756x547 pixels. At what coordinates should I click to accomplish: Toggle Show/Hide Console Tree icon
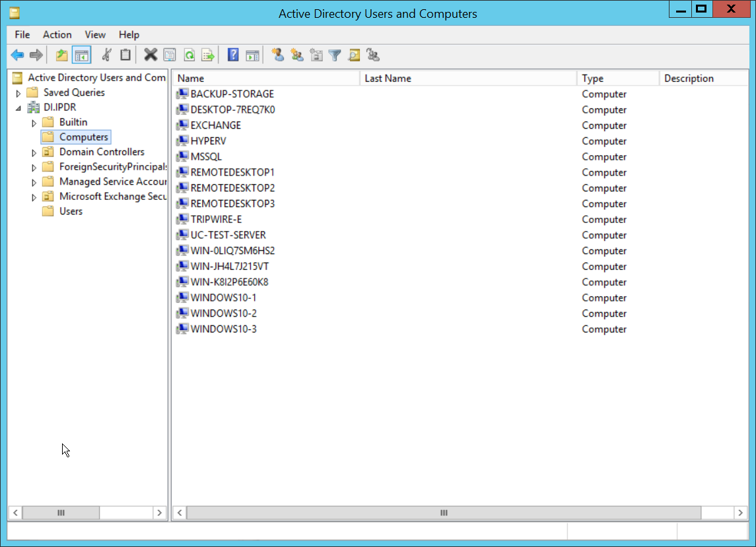[x=81, y=55]
